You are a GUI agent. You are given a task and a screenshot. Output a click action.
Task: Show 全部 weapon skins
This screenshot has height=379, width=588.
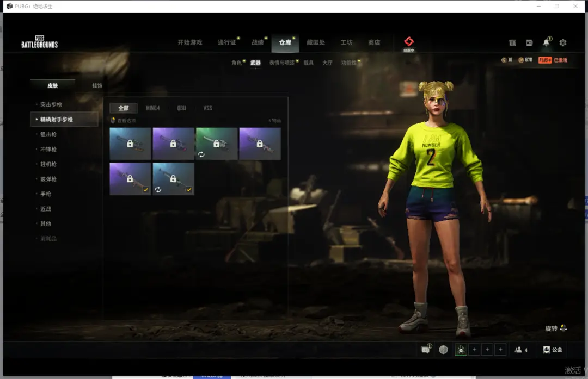pos(124,108)
